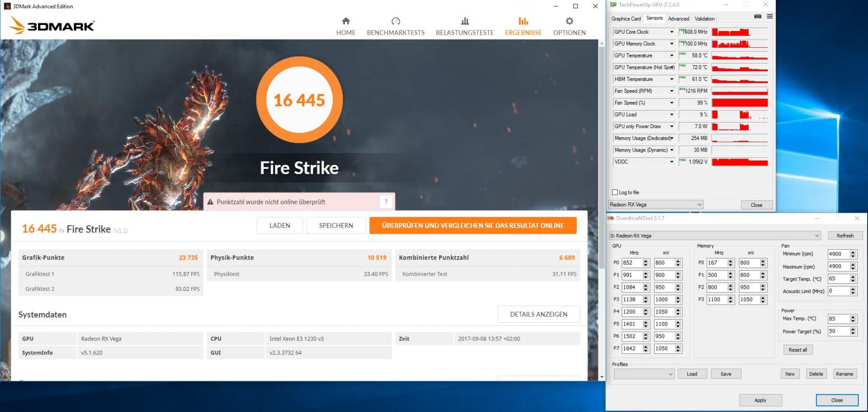This screenshot has width=868, height=412.
Task: Click the question mark help button
Action: click(x=386, y=201)
